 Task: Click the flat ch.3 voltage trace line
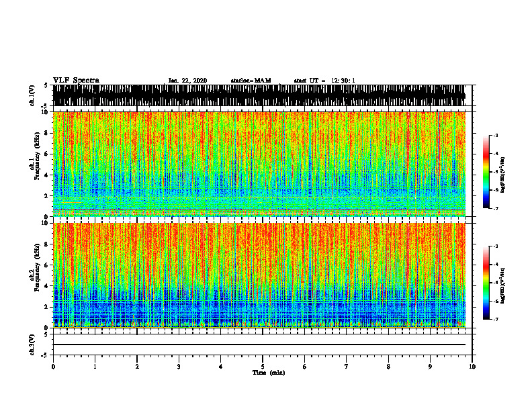259,345
